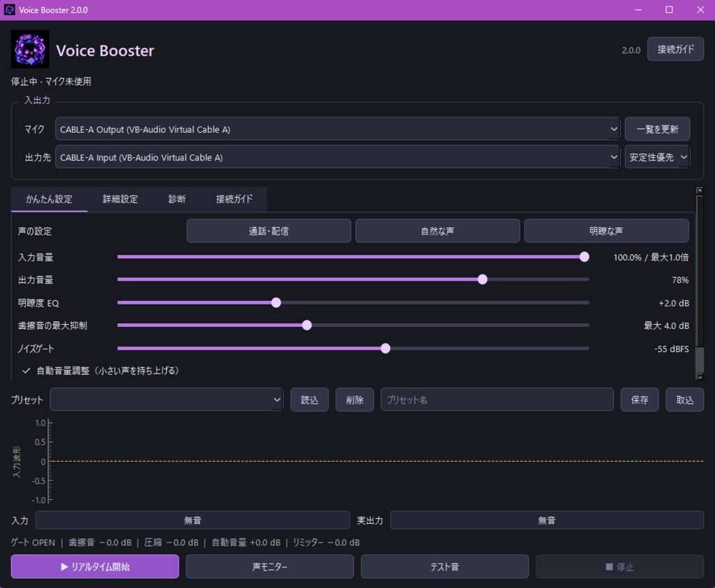The image size is (715, 588).
Task: Maximize the Voice Booster window
Action: coord(669,10)
